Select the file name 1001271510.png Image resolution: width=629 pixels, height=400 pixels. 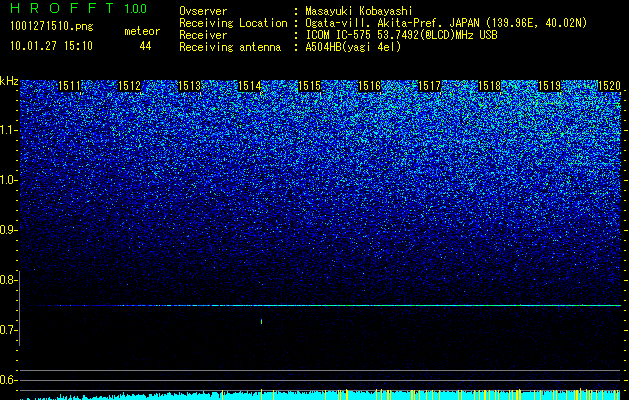coord(52,27)
